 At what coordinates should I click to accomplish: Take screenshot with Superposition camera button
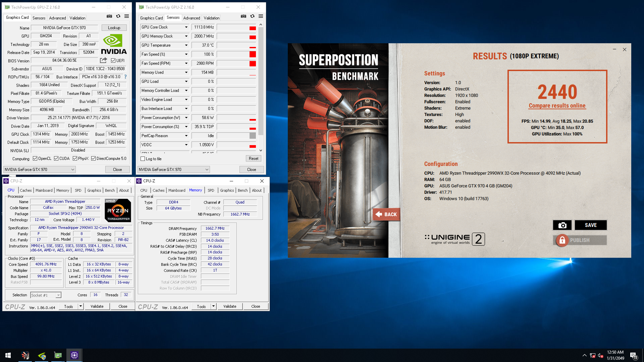(562, 225)
